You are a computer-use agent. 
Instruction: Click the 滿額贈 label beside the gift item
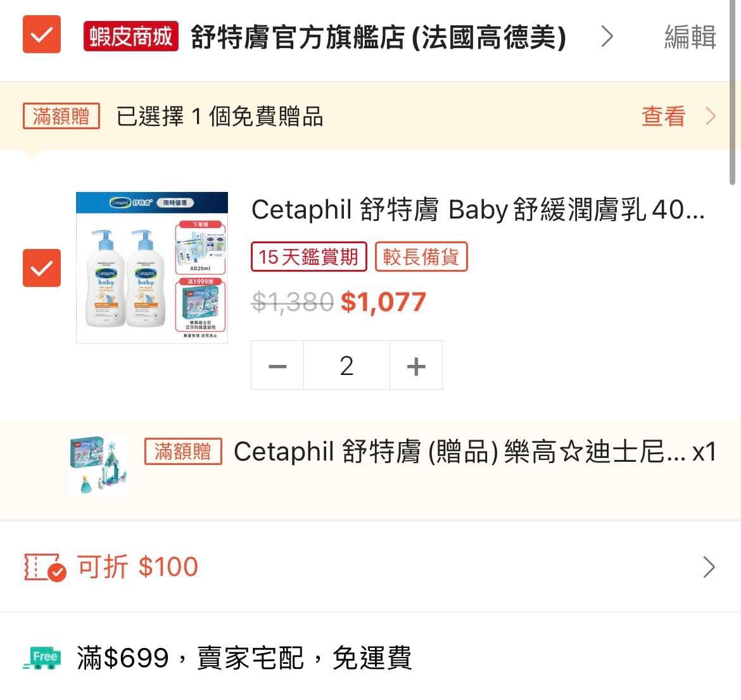(x=183, y=452)
